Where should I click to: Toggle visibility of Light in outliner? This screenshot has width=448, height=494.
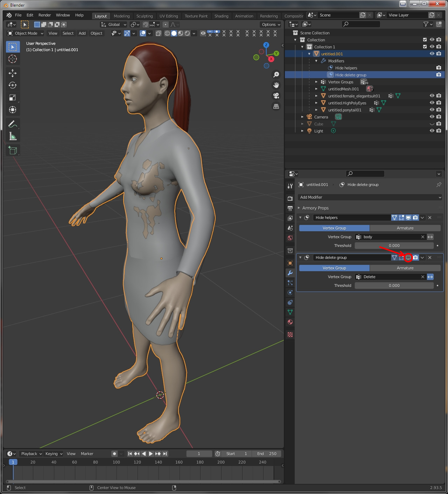tap(432, 131)
